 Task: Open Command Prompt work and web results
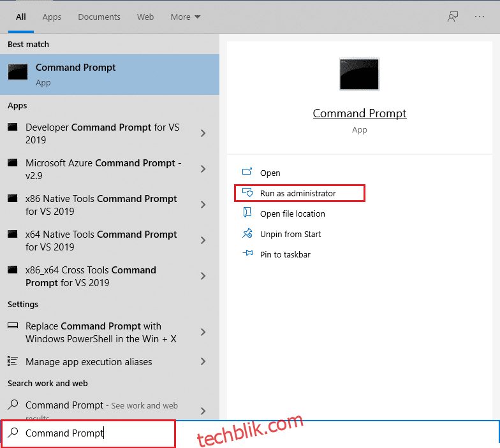coord(101,409)
